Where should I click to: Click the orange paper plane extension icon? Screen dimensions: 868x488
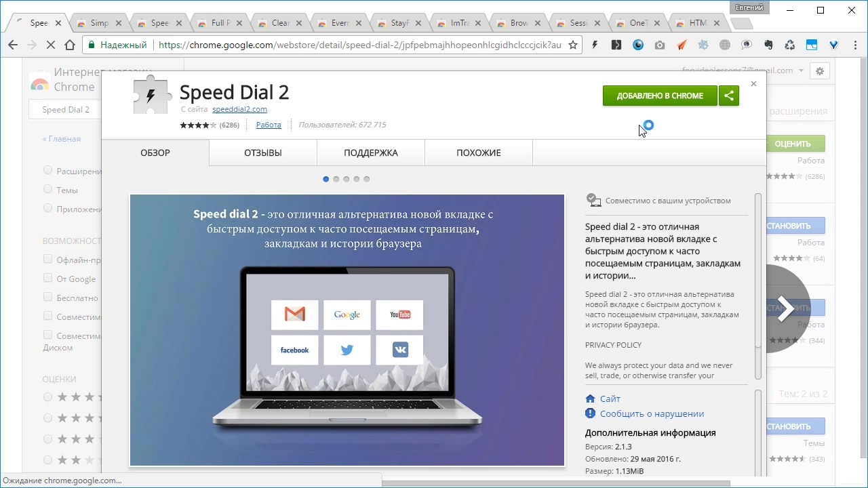click(x=682, y=45)
